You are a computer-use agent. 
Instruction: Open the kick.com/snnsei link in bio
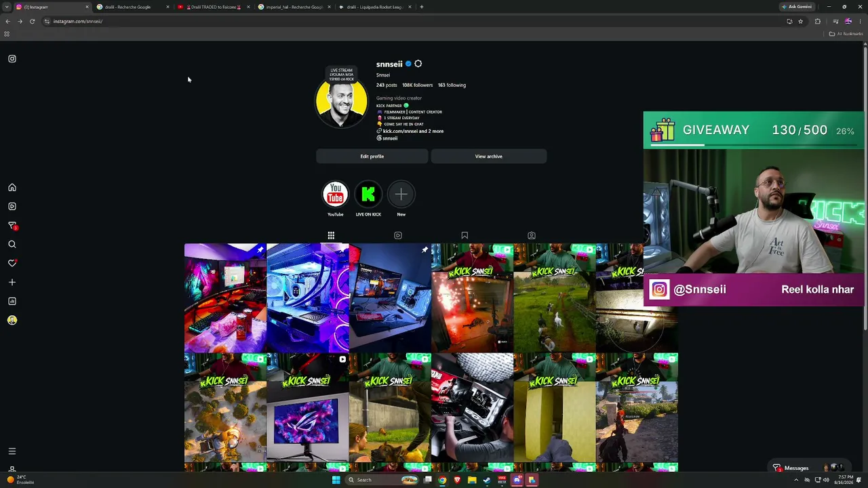point(410,131)
